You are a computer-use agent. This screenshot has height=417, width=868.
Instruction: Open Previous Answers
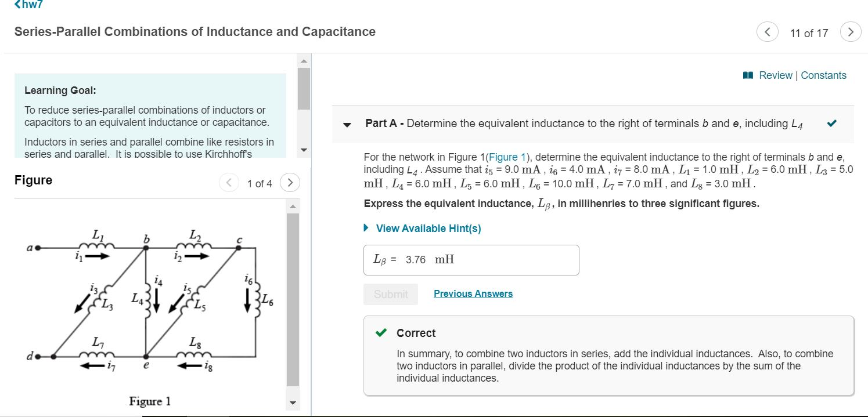click(473, 293)
